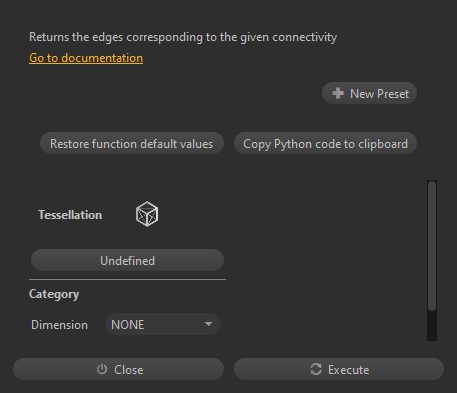This screenshot has width=457, height=393.
Task: Open the Dimension combo box
Action: 163,324
